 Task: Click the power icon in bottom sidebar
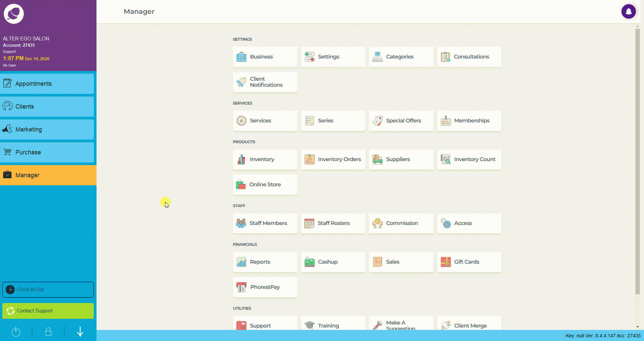point(16,332)
